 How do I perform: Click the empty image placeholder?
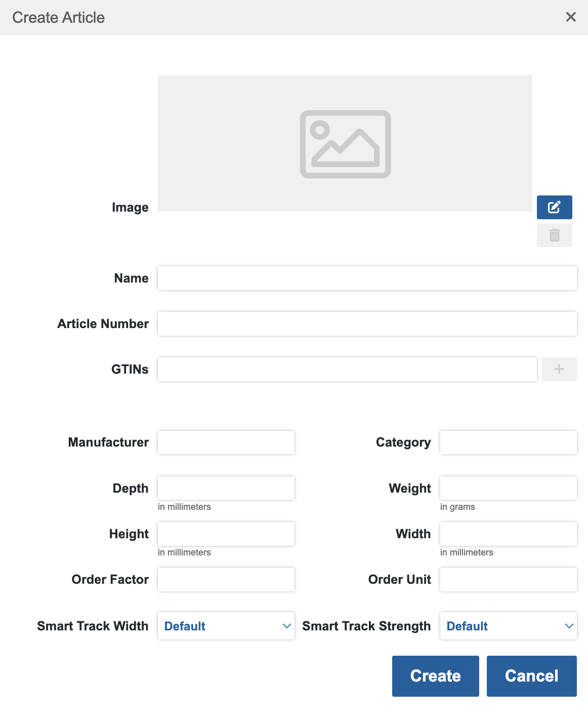pyautogui.click(x=345, y=144)
